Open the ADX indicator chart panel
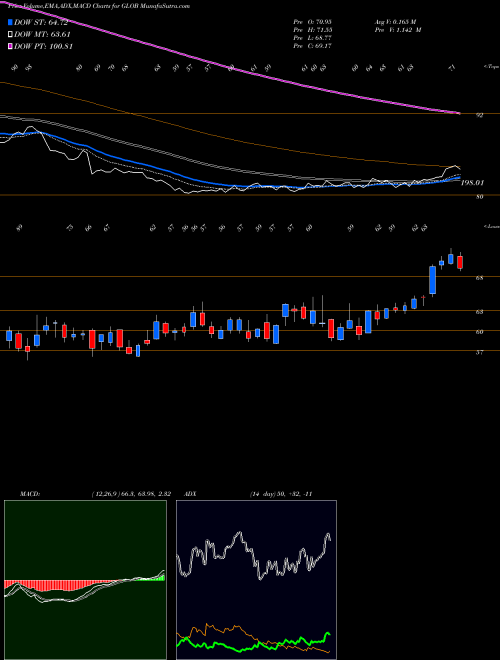500x660 pixels. click(256, 580)
